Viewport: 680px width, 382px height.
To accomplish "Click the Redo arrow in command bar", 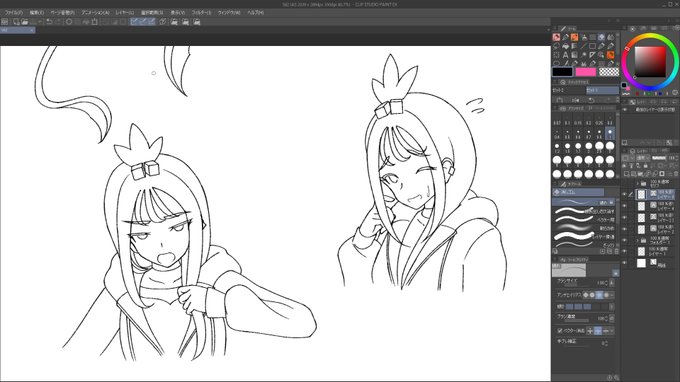I will point(59,22).
